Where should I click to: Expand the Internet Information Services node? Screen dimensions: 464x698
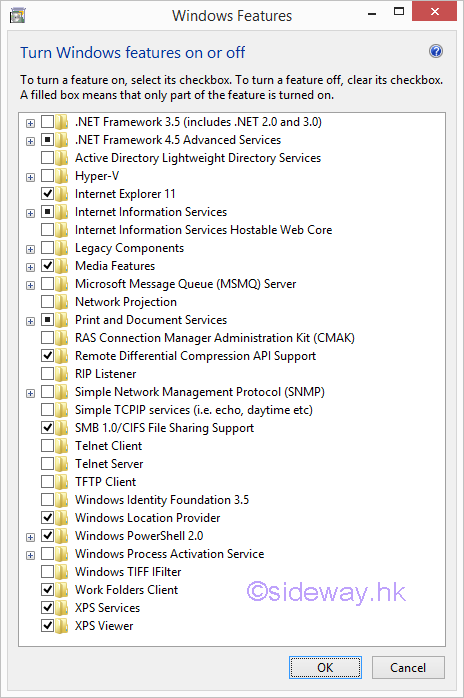[30, 214]
